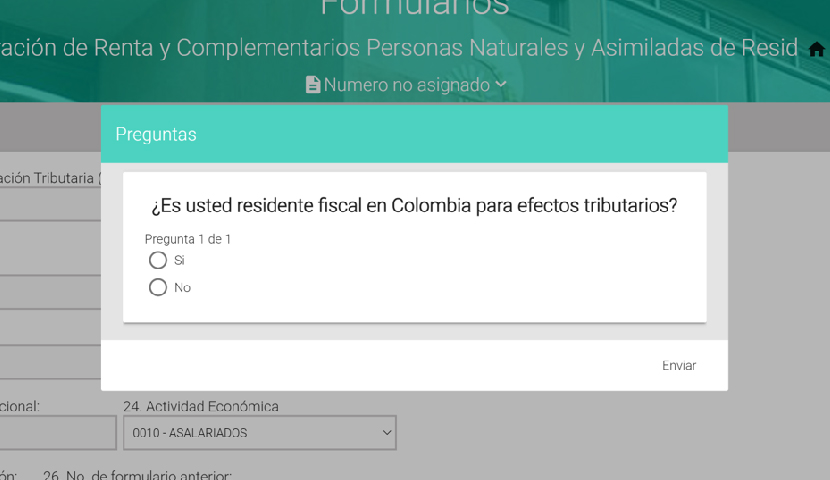Click the document icon beside Numero no asignado
The image size is (830, 480).
313,85
